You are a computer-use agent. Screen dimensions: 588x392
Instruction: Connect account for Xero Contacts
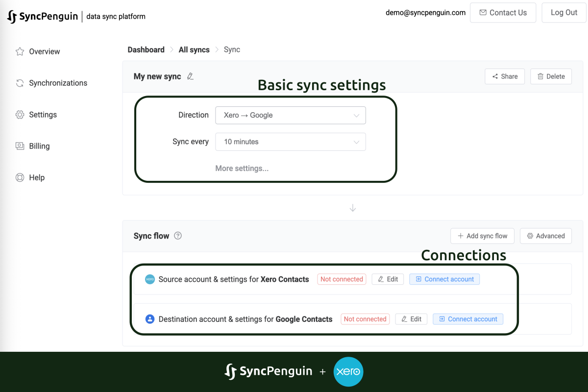[x=444, y=279]
